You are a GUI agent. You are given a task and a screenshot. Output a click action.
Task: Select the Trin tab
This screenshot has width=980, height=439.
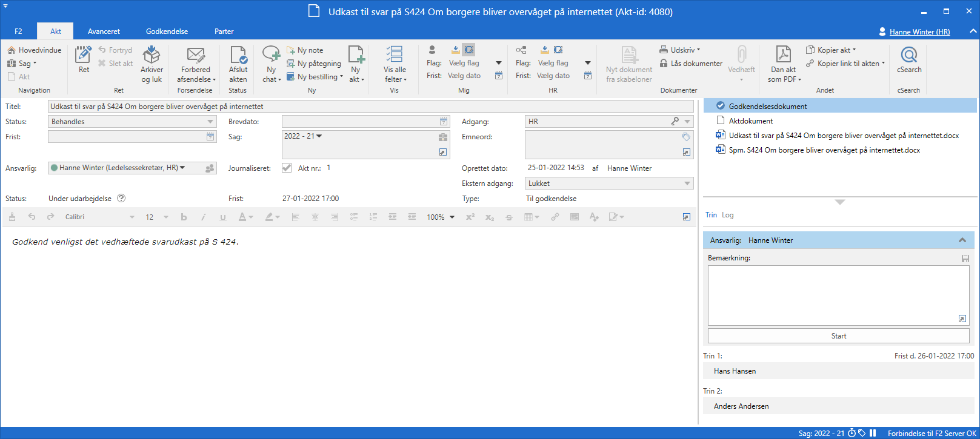point(711,215)
